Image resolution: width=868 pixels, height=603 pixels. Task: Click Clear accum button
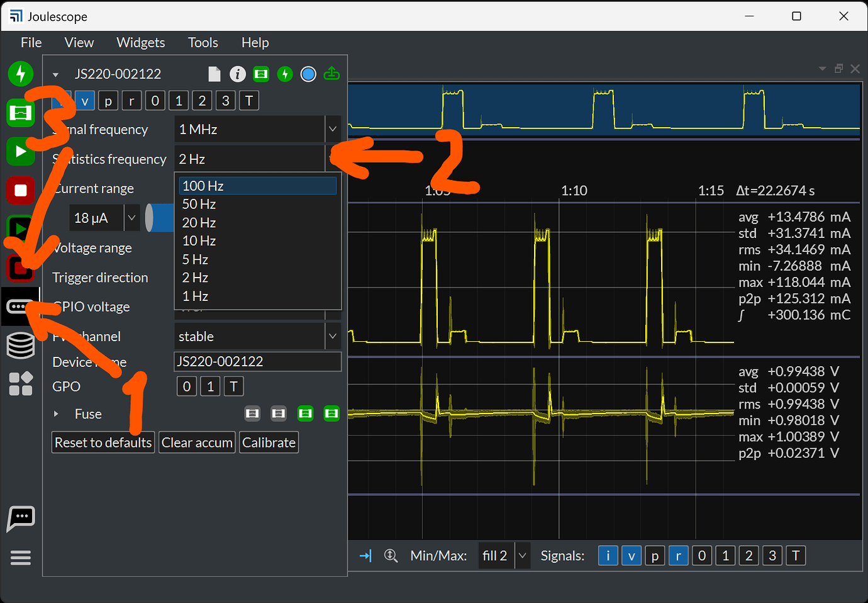197,442
